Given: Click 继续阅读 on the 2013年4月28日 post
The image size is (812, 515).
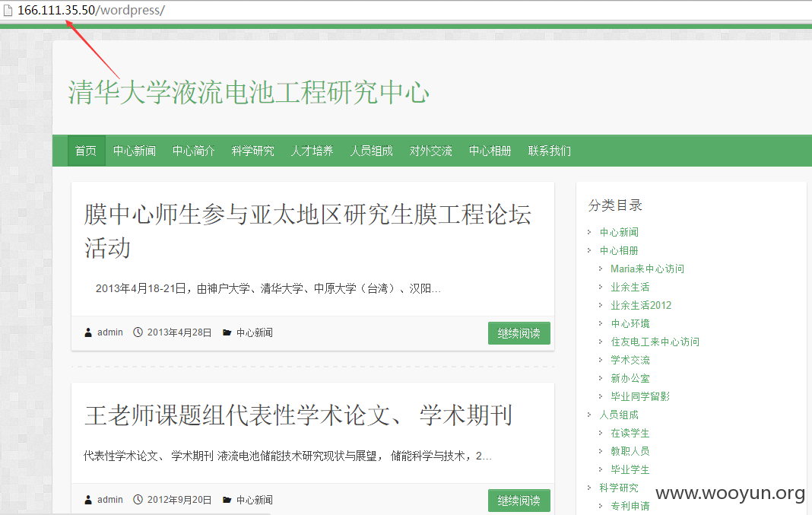Looking at the screenshot, I should click(519, 333).
